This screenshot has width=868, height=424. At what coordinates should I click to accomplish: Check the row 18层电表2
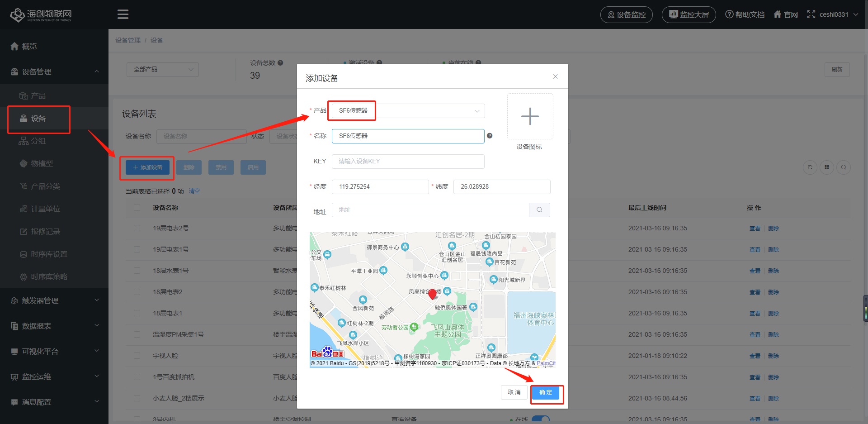point(137,292)
